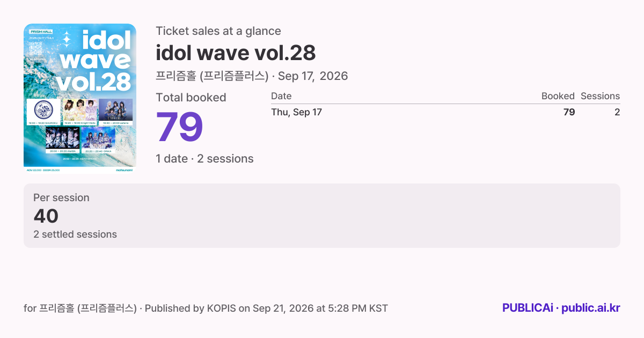Click the Published by KOPIS footer text

pos(266,308)
